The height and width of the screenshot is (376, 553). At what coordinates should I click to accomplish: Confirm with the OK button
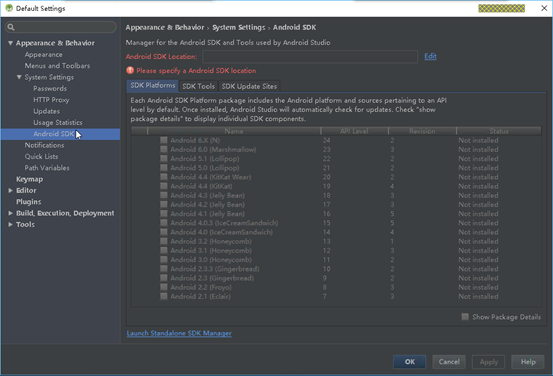(409, 362)
